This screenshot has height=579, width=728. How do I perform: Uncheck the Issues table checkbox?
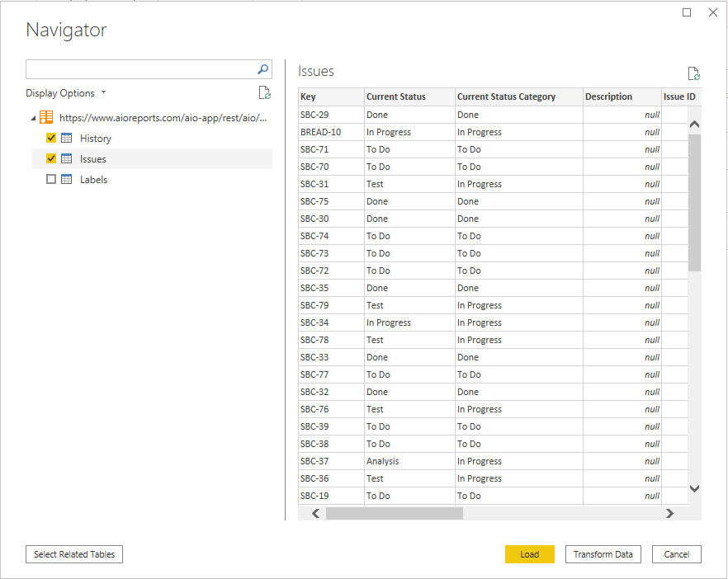tap(51, 158)
